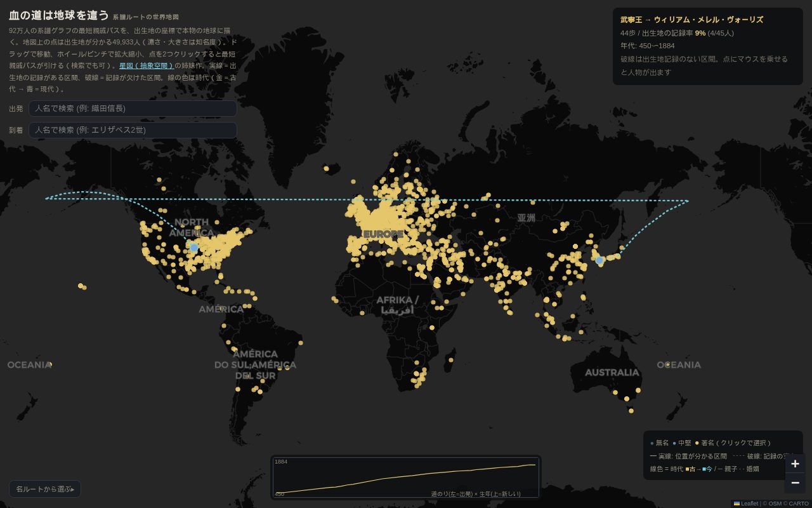Open the 星図(抽象空間) sister work link
Viewport: 812px width, 508px height.
point(147,65)
